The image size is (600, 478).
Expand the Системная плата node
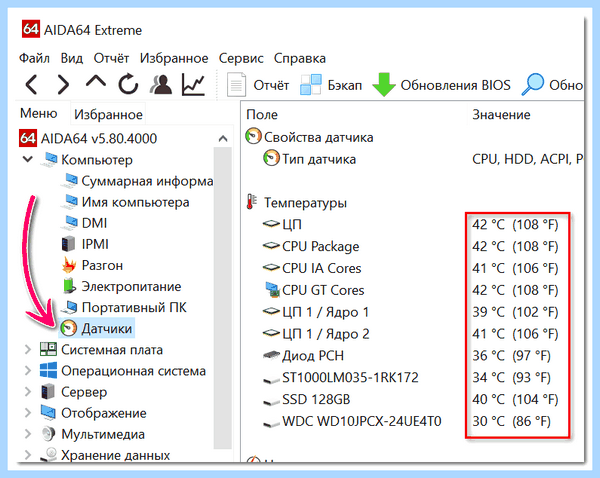click(x=28, y=349)
